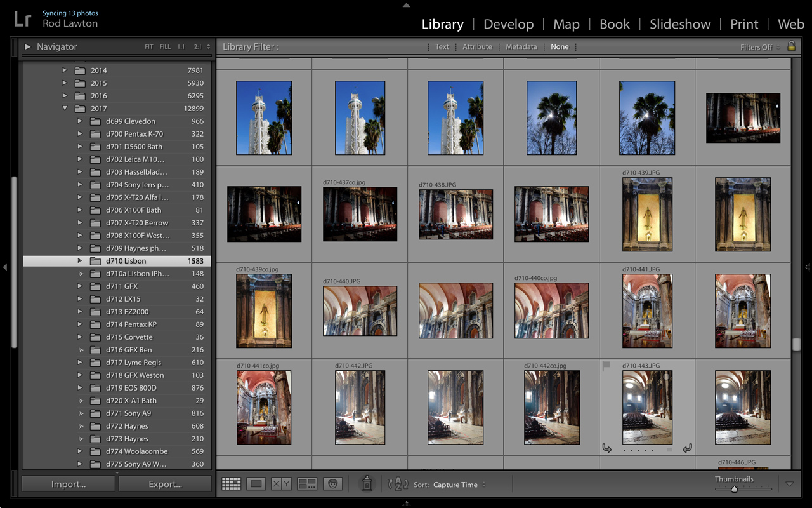Click the color label square under d710-443.JPG
This screenshot has width=812, height=508.
669,450
